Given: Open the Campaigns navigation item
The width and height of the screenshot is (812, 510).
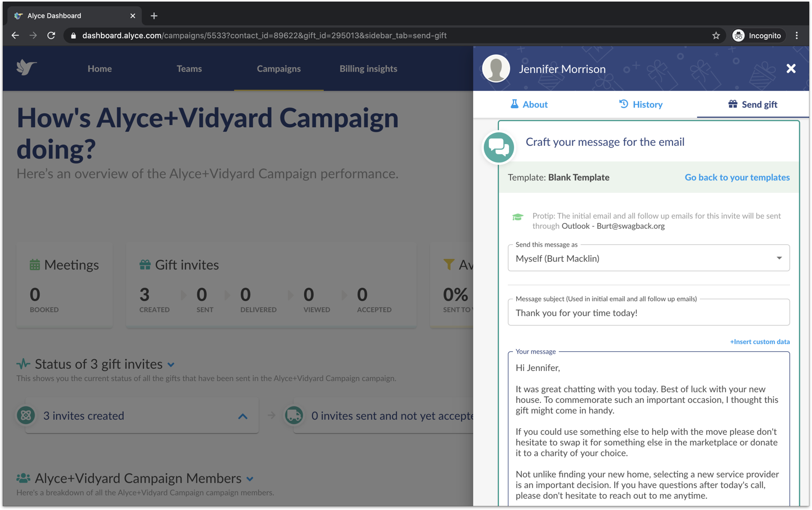Looking at the screenshot, I should click(279, 68).
